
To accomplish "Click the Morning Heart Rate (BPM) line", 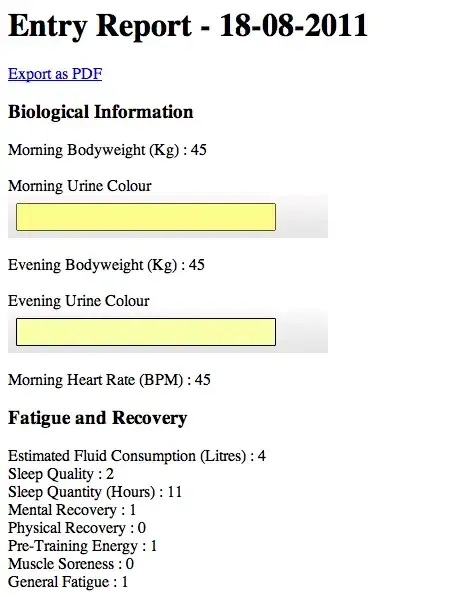I will pos(109,380).
